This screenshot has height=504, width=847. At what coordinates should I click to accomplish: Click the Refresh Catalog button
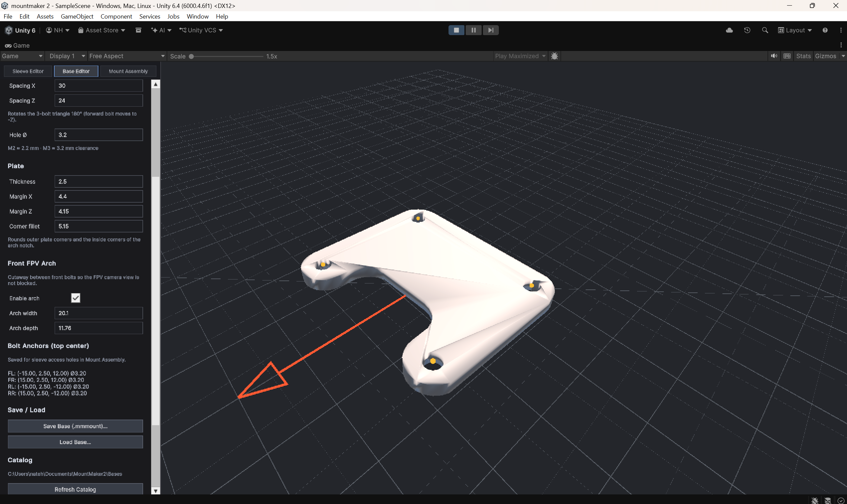pos(75,489)
